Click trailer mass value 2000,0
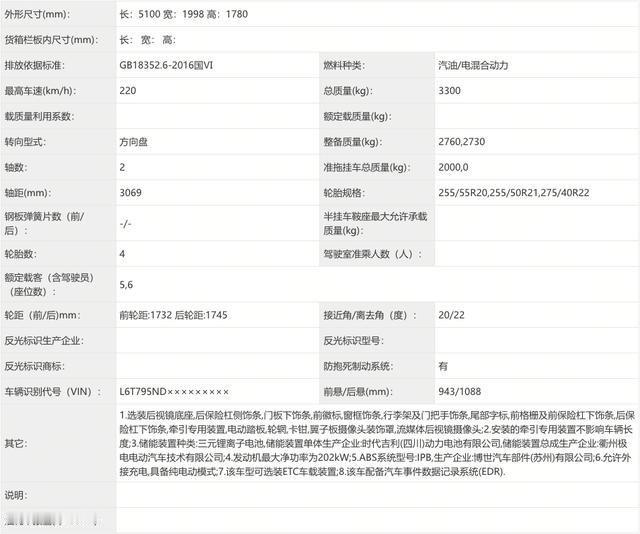Screen dimensions: 640x534 [453, 167]
